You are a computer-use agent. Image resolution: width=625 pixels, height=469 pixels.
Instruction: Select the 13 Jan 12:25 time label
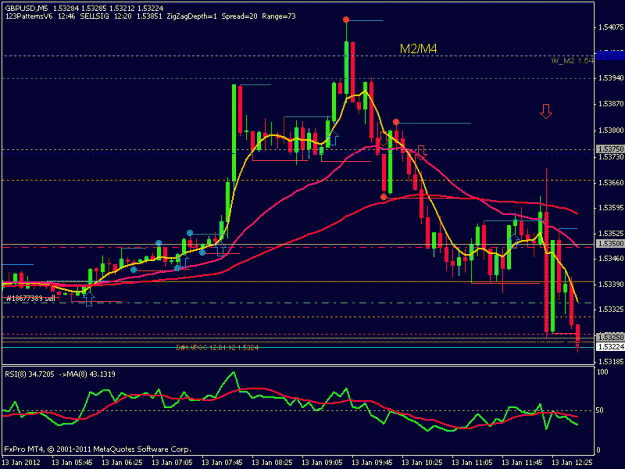[x=572, y=462]
